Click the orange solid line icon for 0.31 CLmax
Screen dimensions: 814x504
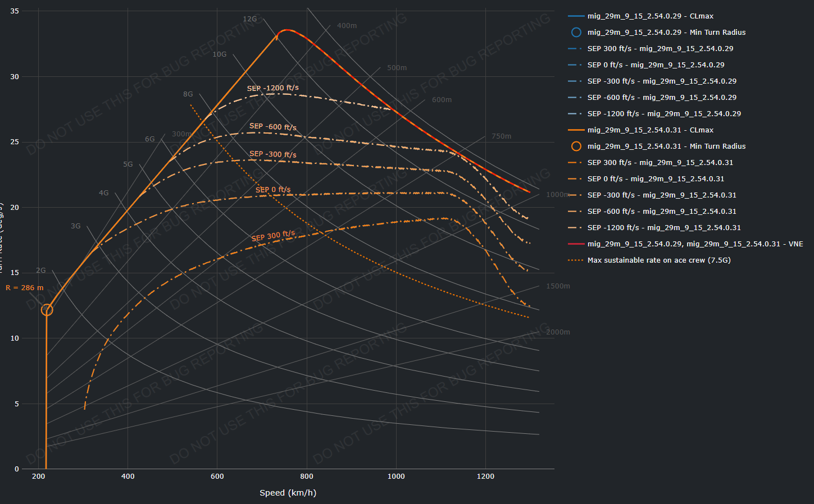(576, 130)
